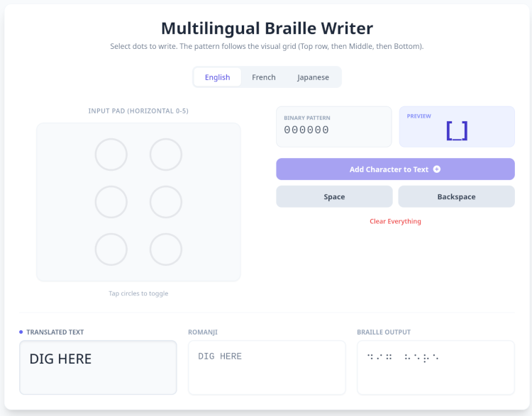
Task: Click the Braille Output box
Action: (x=436, y=367)
